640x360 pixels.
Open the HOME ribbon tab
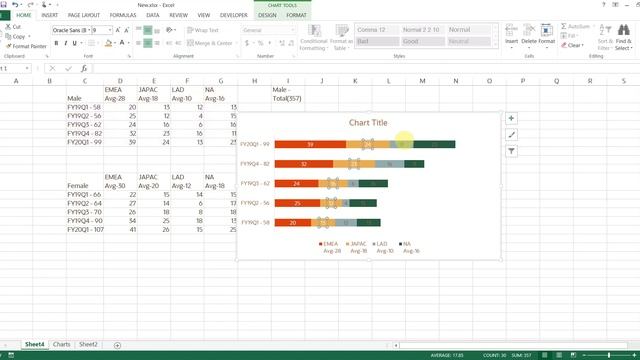pos(24,15)
